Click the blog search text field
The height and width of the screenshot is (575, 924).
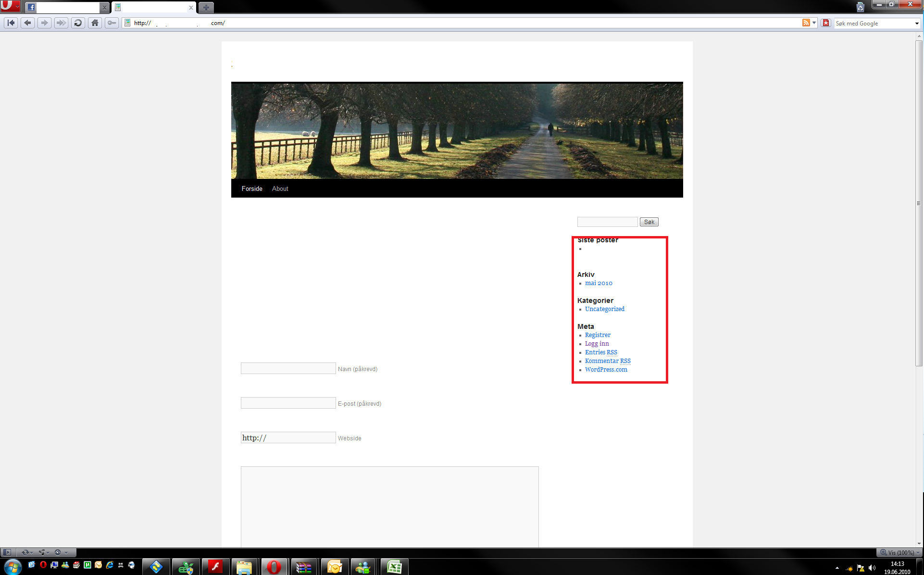click(607, 222)
